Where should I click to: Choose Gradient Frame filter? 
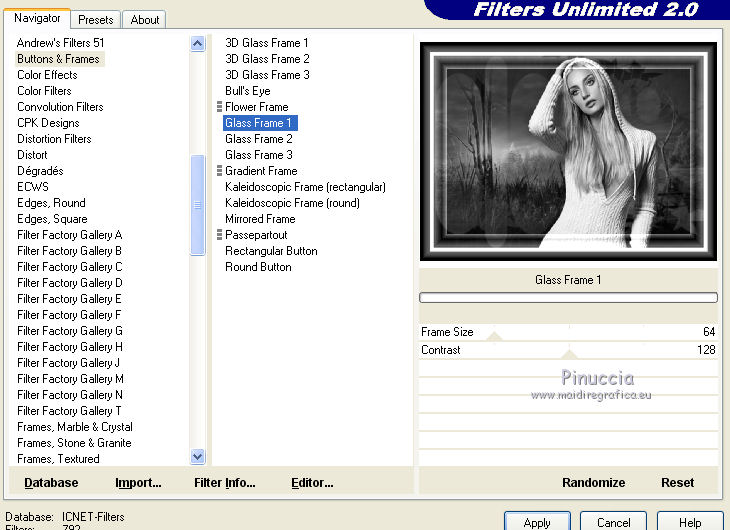tap(261, 171)
